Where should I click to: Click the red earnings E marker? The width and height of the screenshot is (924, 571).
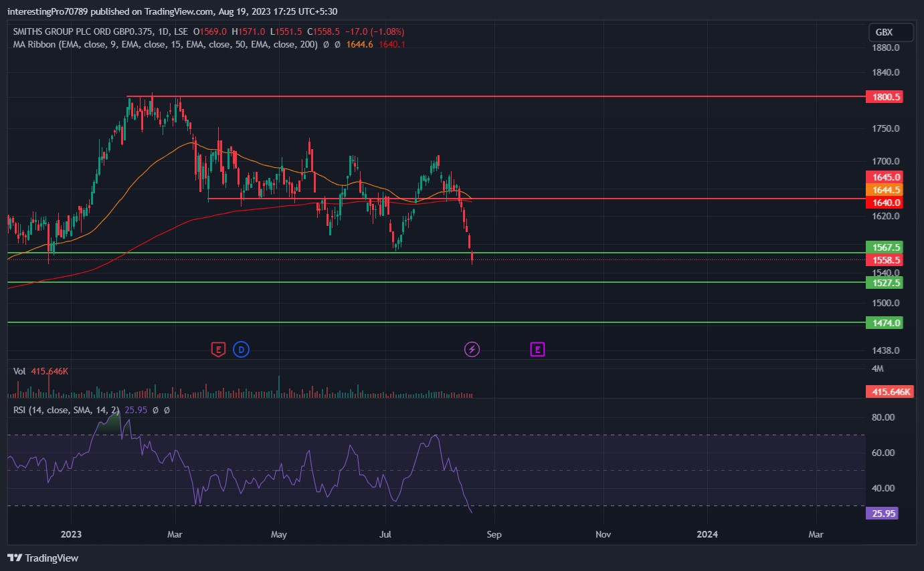[217, 348]
